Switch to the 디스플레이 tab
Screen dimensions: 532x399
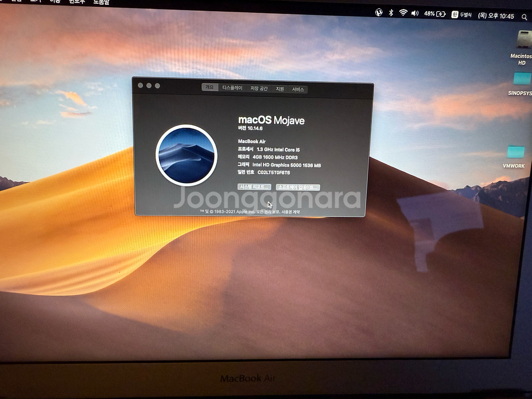coord(232,88)
